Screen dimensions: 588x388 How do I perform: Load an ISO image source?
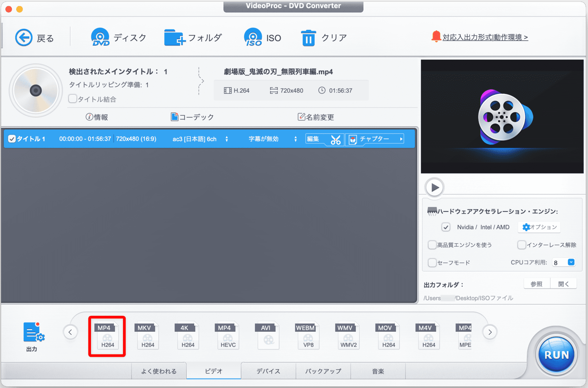[263, 37]
